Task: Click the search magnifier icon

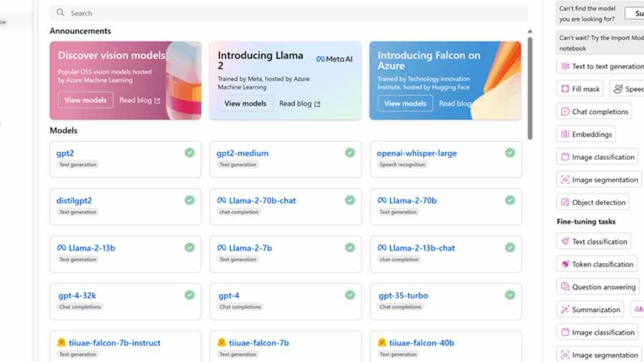Action: point(60,13)
